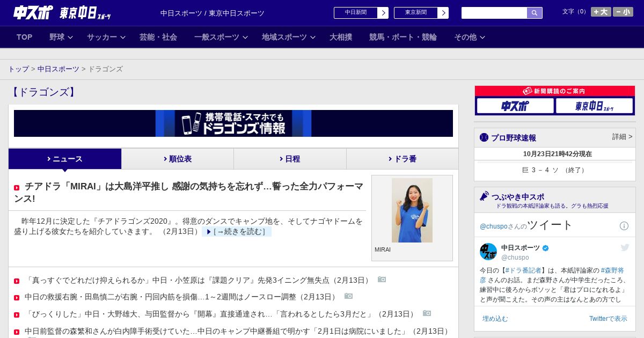Expand the 一般スポーツ navigation menu
This screenshot has height=338, width=644.
click(221, 37)
